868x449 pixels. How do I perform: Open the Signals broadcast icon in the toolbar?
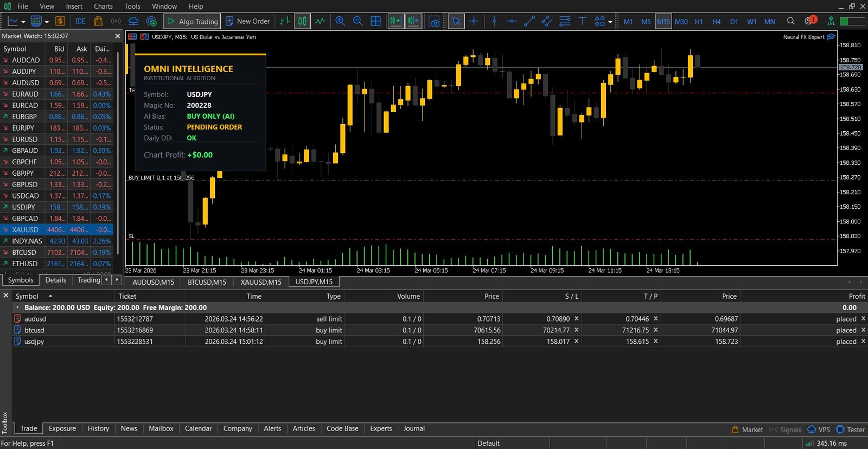tap(116, 21)
